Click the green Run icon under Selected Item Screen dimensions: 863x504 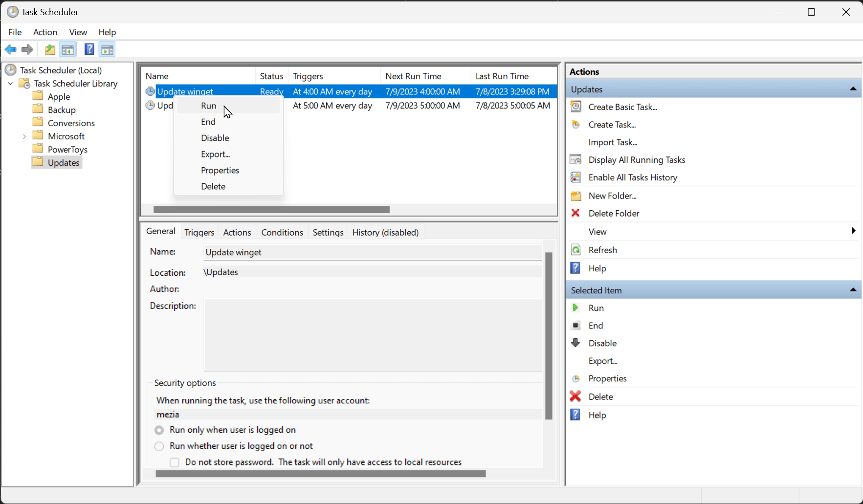pyautogui.click(x=575, y=307)
